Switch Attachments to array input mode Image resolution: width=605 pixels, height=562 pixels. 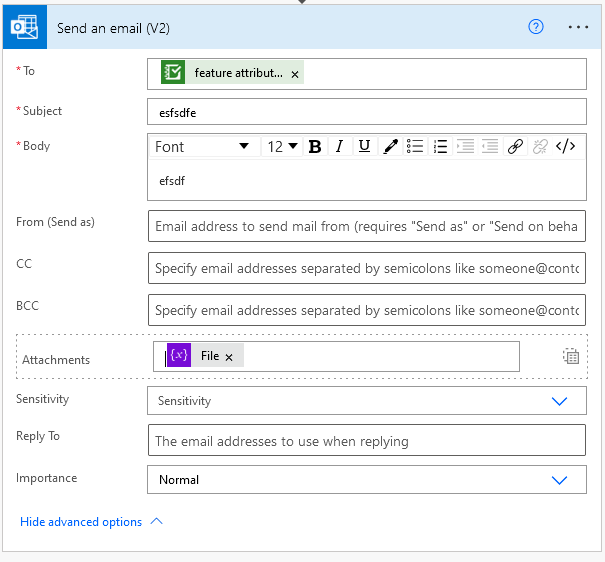[571, 356]
